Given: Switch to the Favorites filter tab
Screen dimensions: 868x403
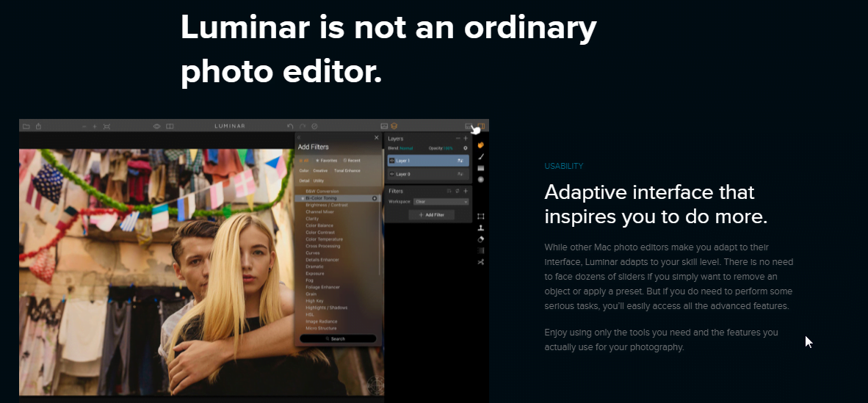Looking at the screenshot, I should [x=326, y=161].
